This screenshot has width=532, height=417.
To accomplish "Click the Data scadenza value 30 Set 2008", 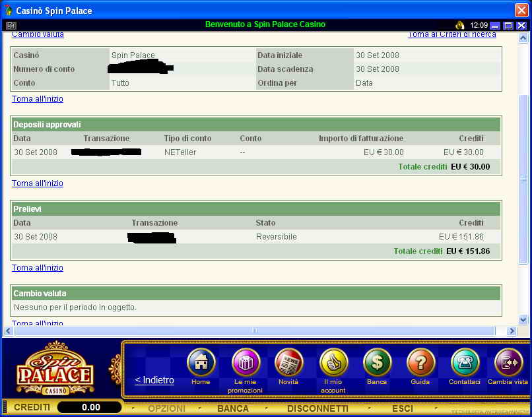I will 378,69.
